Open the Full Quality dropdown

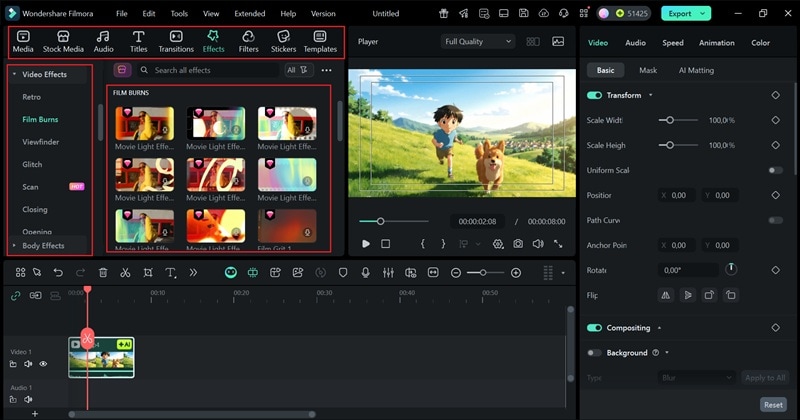(478, 42)
